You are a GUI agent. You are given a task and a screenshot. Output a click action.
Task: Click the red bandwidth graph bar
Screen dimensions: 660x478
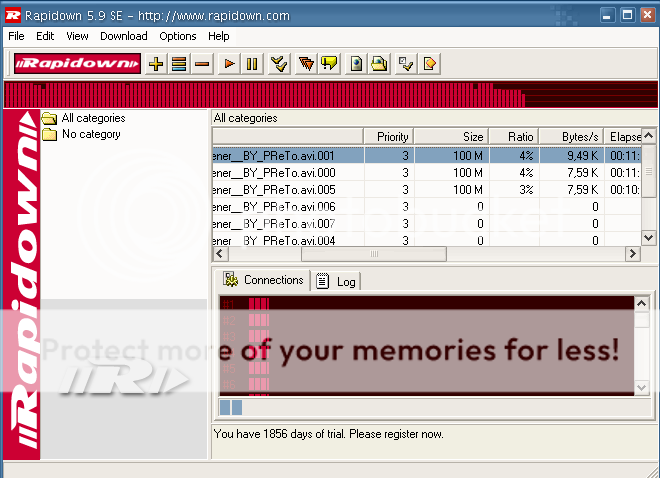click(330, 95)
